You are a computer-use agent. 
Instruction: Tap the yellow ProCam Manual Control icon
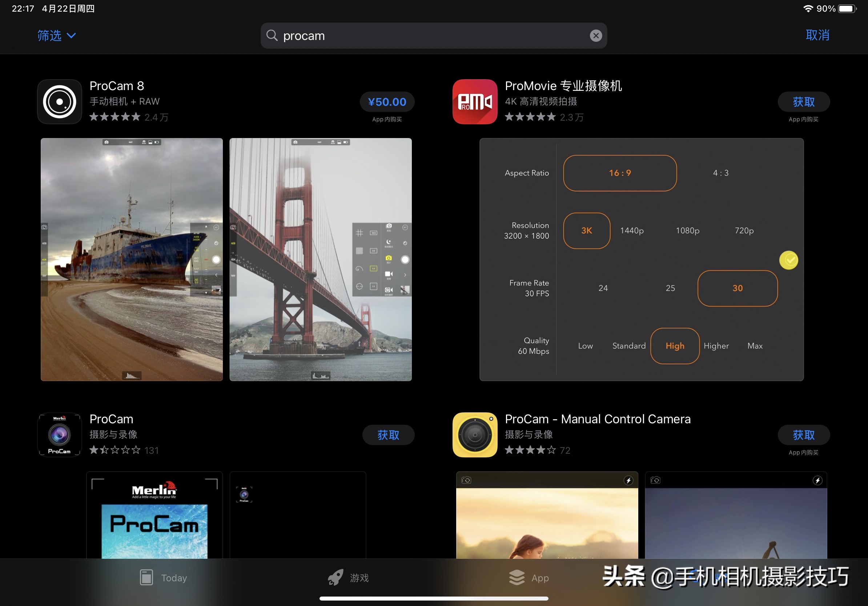click(x=475, y=435)
